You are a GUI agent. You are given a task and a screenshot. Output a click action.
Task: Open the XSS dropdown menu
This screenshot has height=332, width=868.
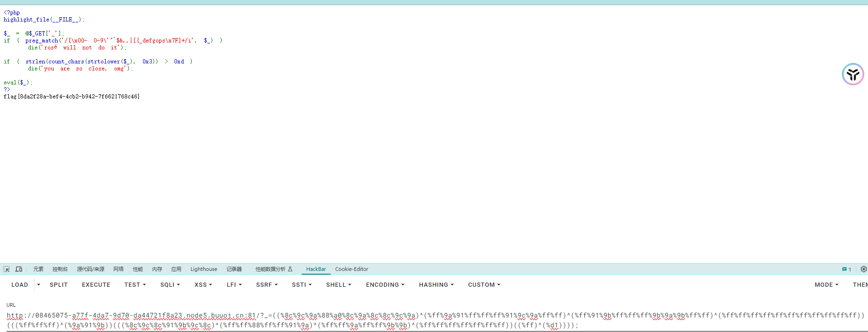tap(203, 284)
